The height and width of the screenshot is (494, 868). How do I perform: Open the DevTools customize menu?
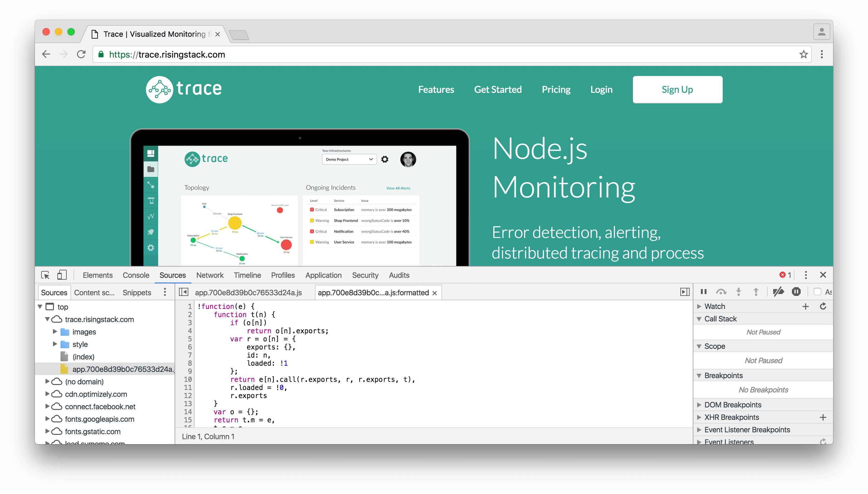(x=806, y=275)
